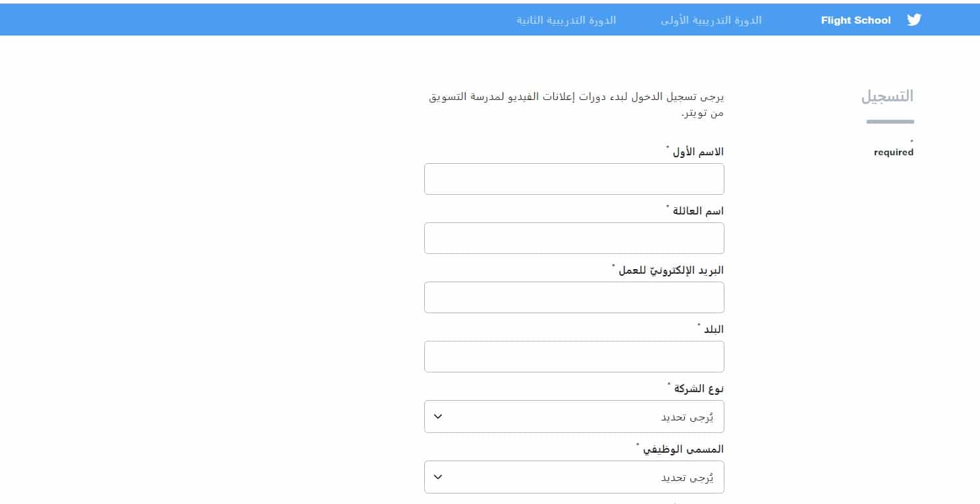Open the Flight School home link

(856, 20)
